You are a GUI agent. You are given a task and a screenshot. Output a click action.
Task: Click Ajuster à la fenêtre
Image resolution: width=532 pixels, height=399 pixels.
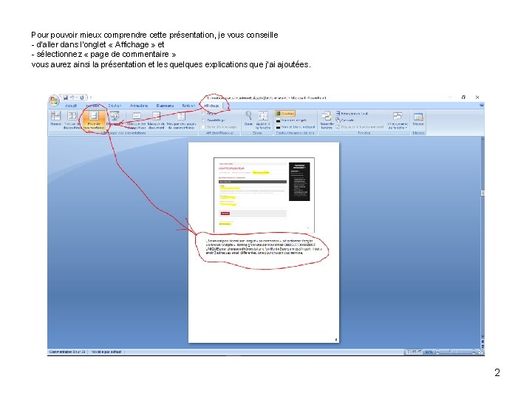[263, 120]
